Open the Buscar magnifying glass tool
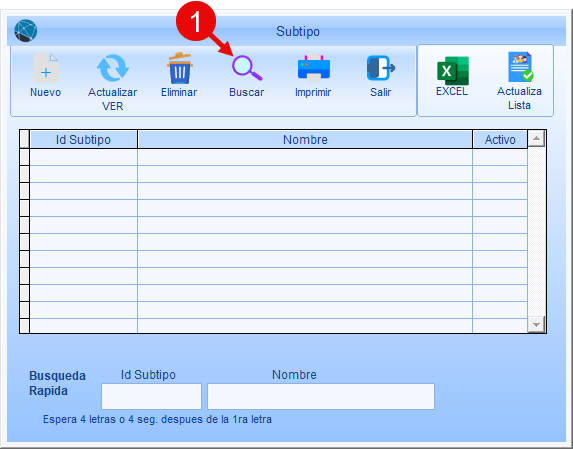 [247, 68]
